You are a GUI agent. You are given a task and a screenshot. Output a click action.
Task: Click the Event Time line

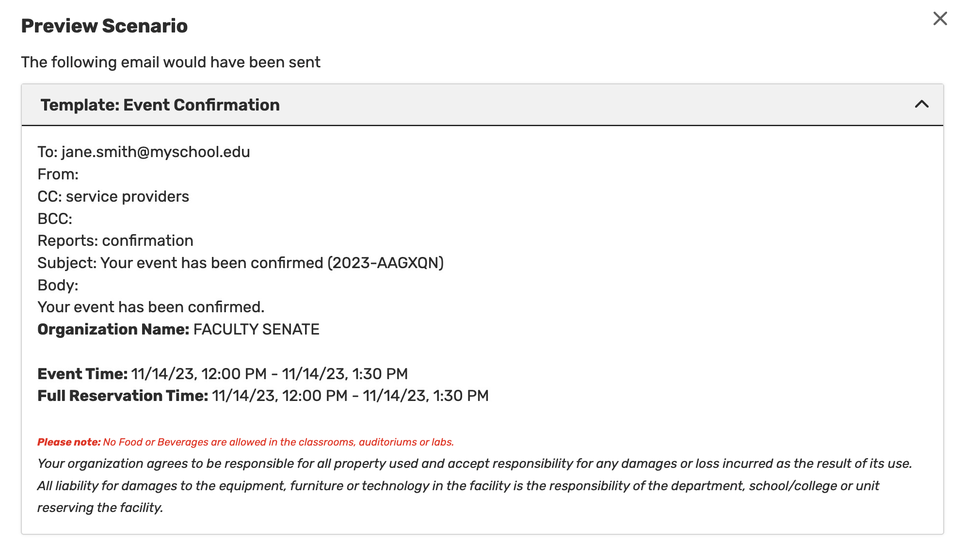223,374
